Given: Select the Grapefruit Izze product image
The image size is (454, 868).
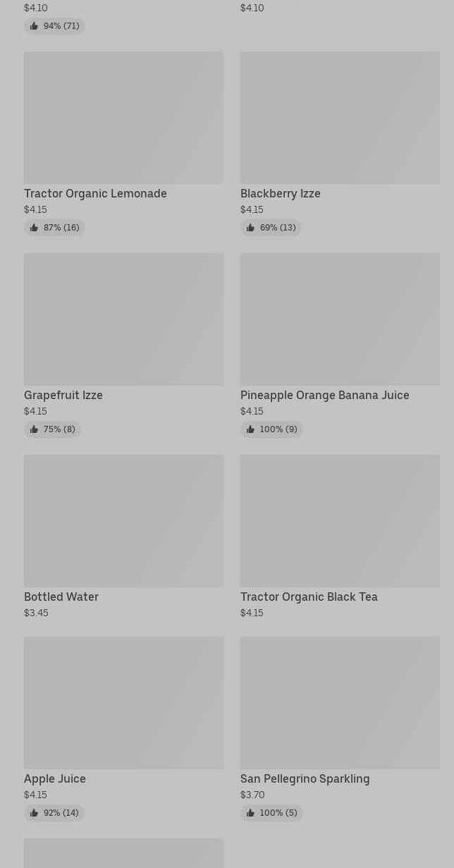Looking at the screenshot, I should point(123,319).
